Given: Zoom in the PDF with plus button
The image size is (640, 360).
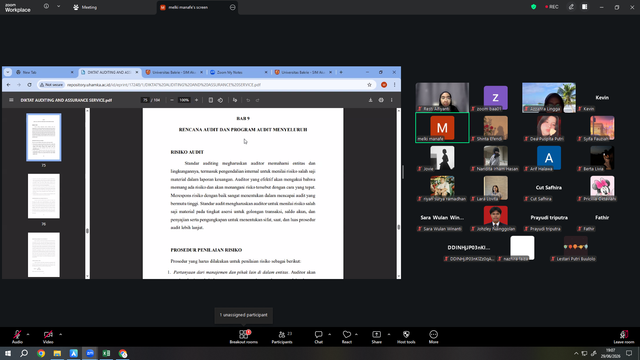Looking at the screenshot, I should (196, 100).
